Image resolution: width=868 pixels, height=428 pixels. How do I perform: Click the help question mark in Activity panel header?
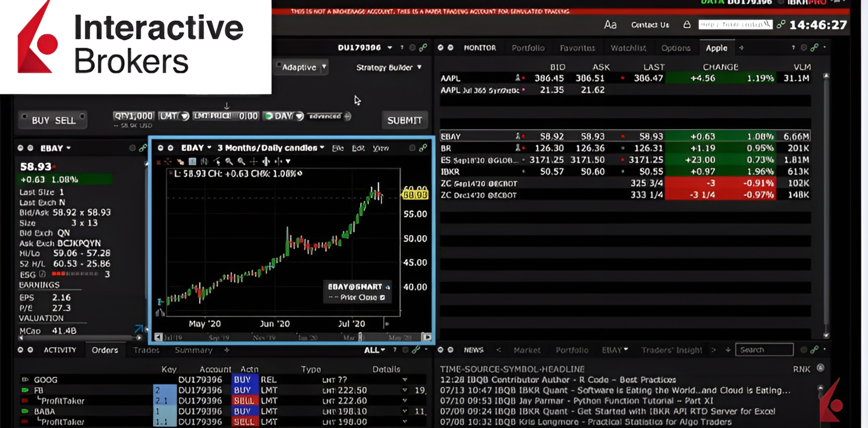coord(395,350)
